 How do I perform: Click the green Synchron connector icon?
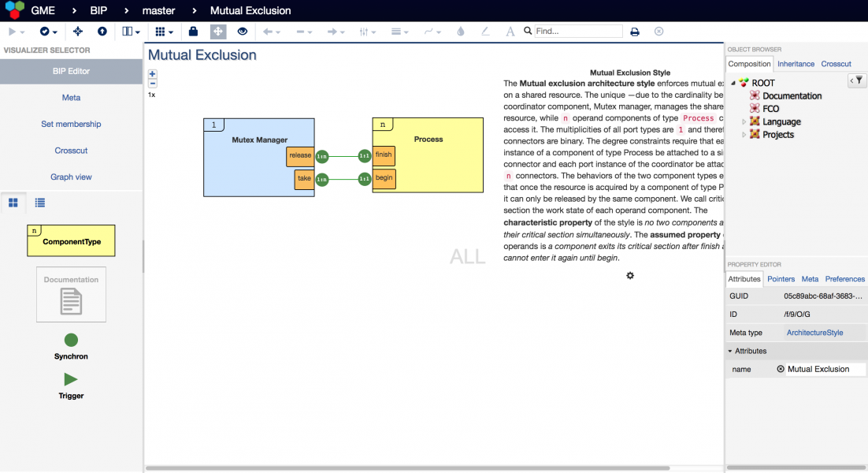(x=71, y=341)
